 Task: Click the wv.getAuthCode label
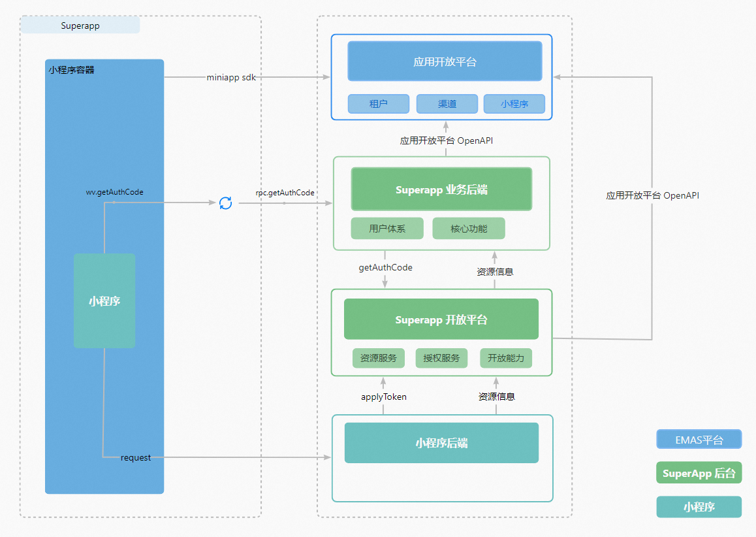click(x=115, y=192)
